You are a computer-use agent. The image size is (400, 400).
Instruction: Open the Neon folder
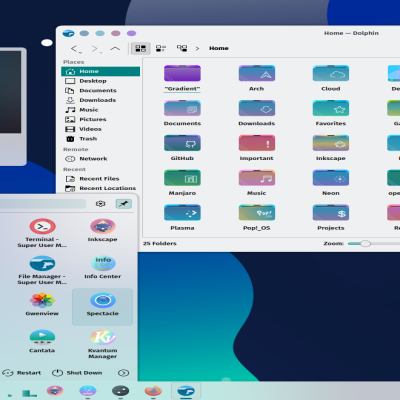click(x=331, y=178)
